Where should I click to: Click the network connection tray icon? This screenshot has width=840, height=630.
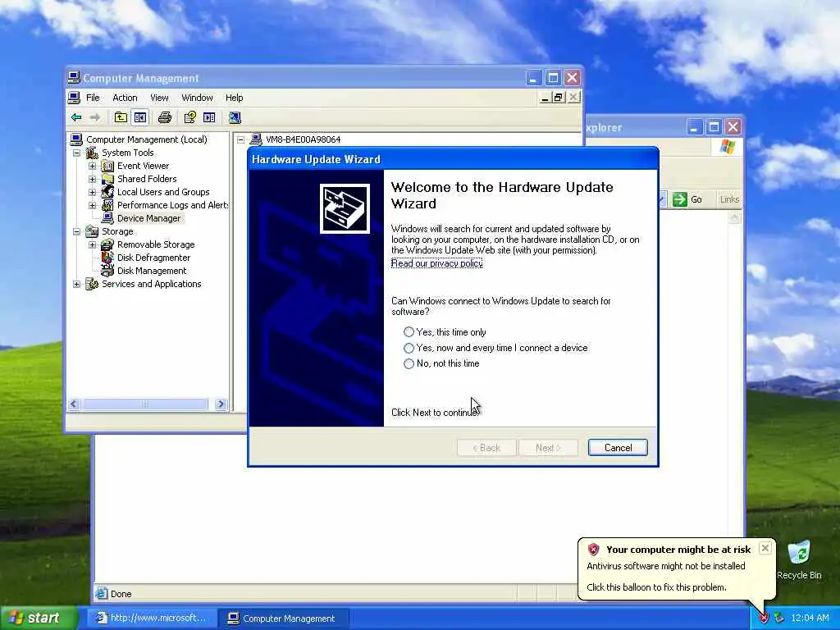[x=779, y=619]
